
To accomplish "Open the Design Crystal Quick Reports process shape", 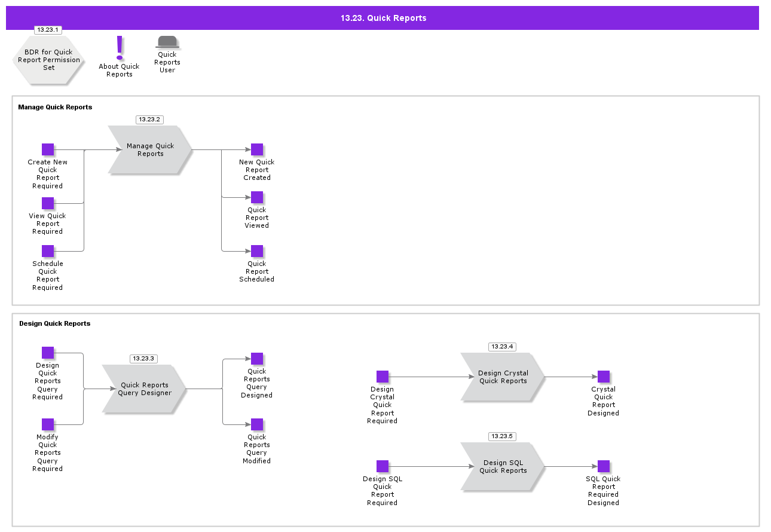I will (503, 377).
